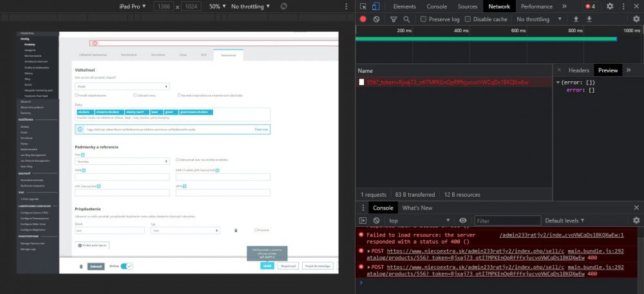Click the blue Uložiť save button
Viewport: 644px width, 294px height.
pos(267,266)
